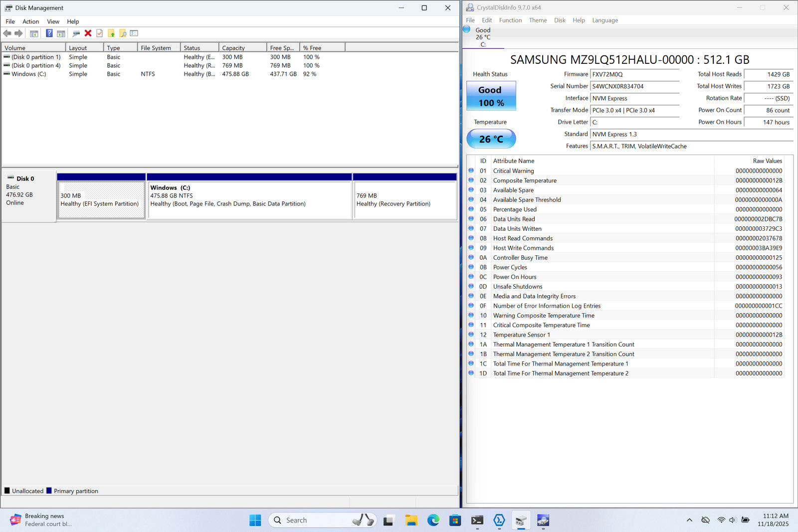Click the checkmark document Properties icon
The height and width of the screenshot is (532, 798).
pos(99,33)
